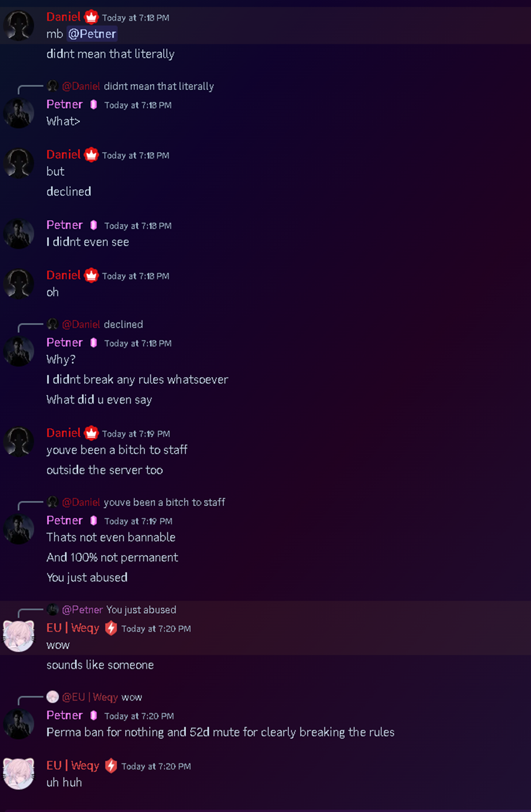Click Daniel's crown role icon in top message

[x=91, y=17]
